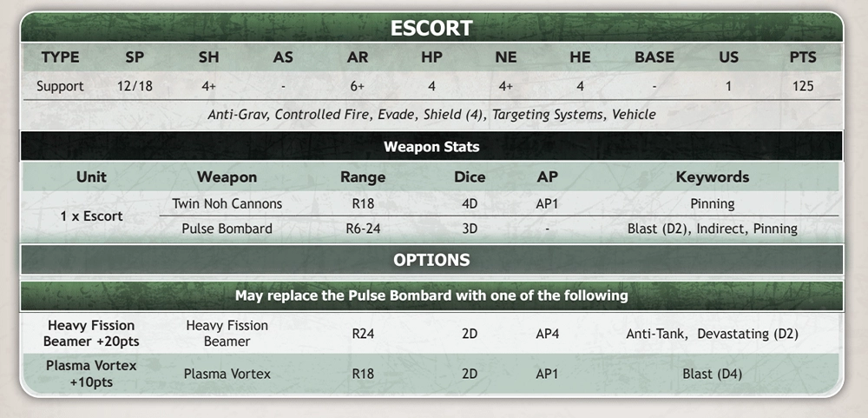Screen dimensions: 868x418
Task: Select the 125 points value
Action: pyautogui.click(x=803, y=86)
